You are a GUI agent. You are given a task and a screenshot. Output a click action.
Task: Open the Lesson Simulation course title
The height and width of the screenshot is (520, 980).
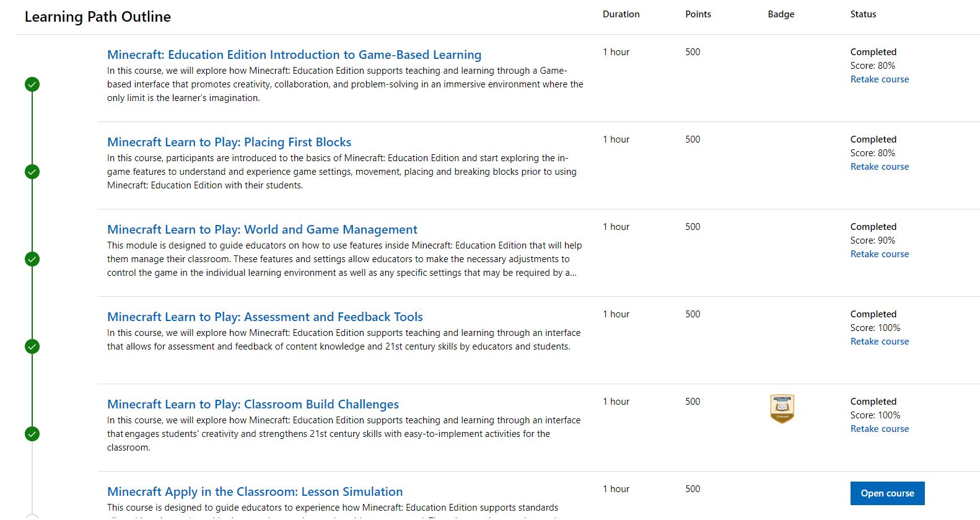(255, 491)
